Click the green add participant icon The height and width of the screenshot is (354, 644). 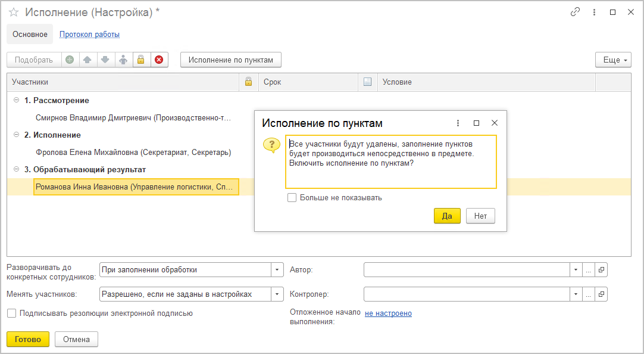coord(70,60)
